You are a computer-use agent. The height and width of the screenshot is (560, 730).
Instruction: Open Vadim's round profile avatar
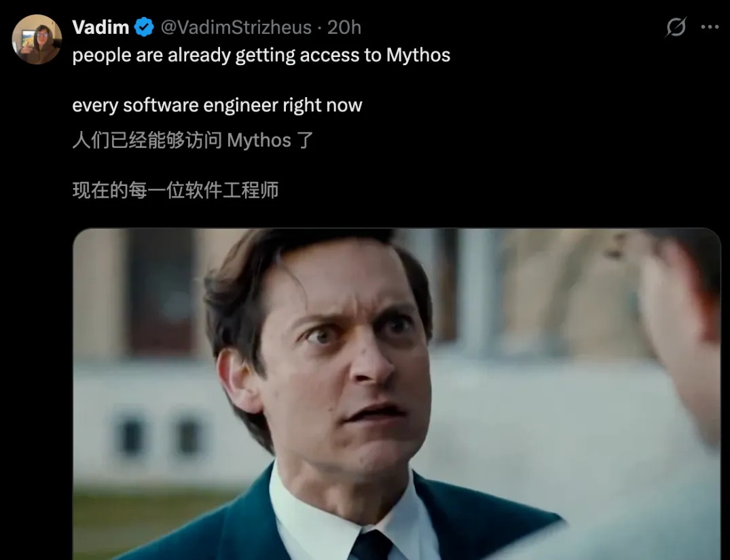37,39
